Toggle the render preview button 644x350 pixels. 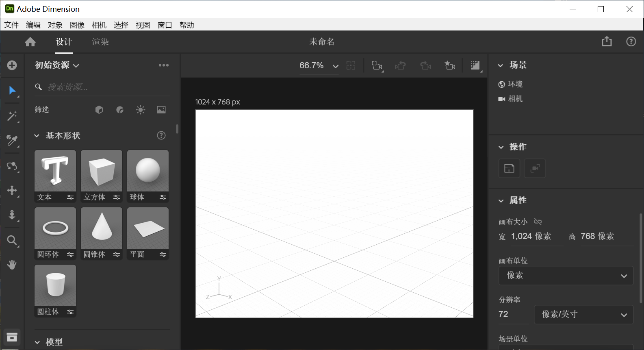tap(476, 65)
